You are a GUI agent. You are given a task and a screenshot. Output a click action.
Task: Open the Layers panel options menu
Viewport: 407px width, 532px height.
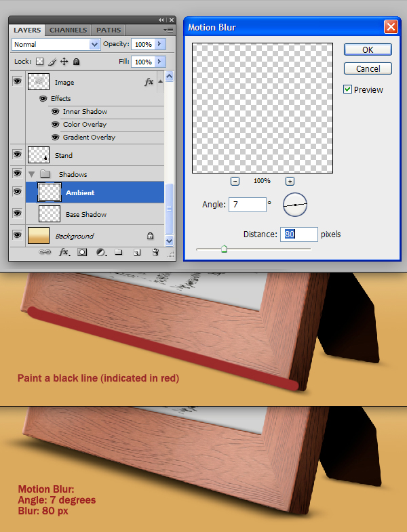pyautogui.click(x=168, y=30)
